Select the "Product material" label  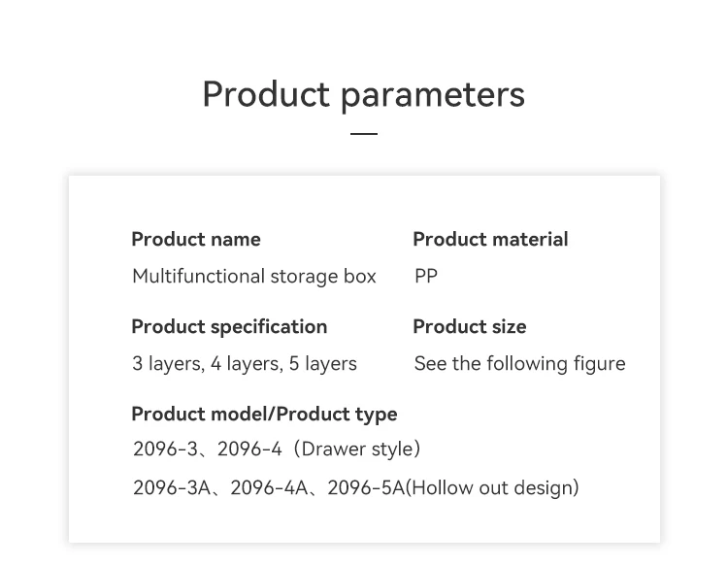490,239
